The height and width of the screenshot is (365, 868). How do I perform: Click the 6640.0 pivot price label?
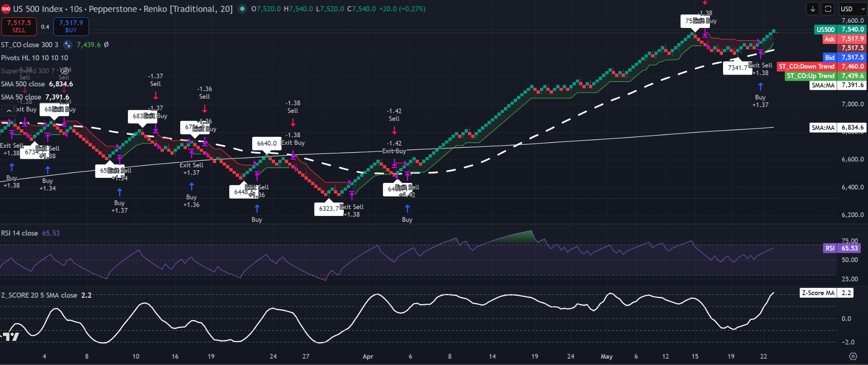(x=267, y=143)
